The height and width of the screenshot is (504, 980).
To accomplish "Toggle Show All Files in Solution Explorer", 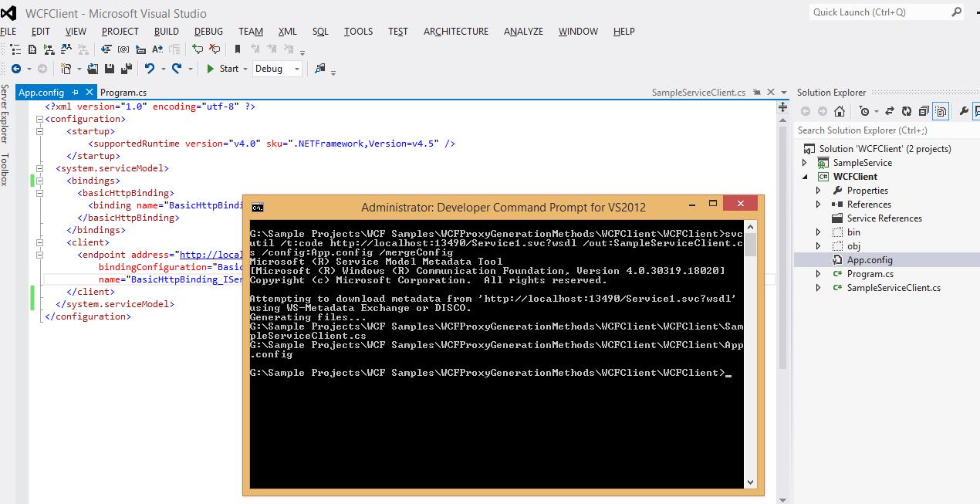I will click(941, 111).
